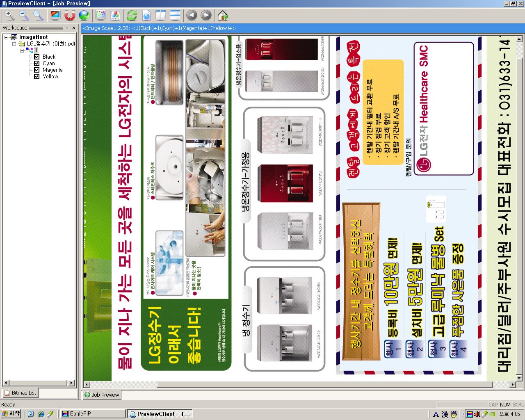
Task: Click the RGB color circles icon
Action: pos(115,16)
